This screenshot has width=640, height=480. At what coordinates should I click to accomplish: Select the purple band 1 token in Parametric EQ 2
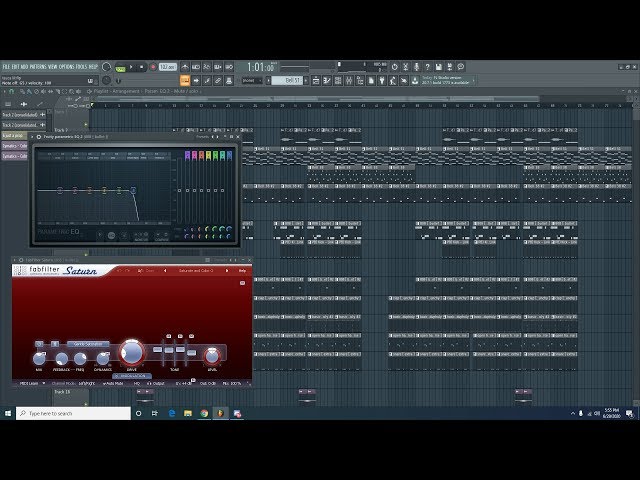click(x=187, y=155)
